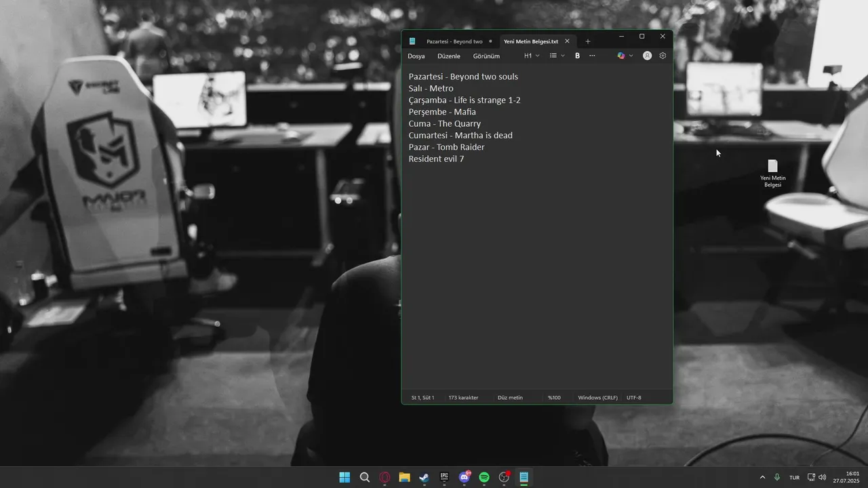Click the line "Çarşamba - Life is strange 1-2"
868x488 pixels.
click(x=465, y=100)
